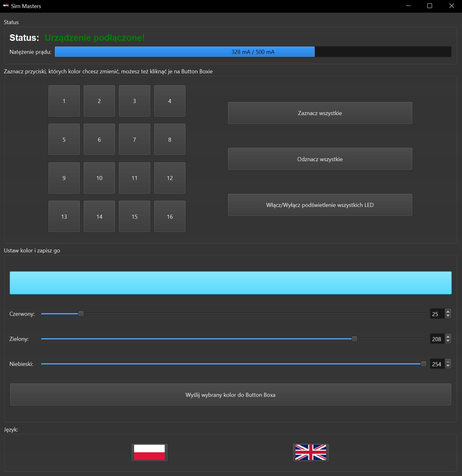This screenshot has height=476, width=462.
Task: Click the Natężenie prądu progress bar
Action: tap(253, 52)
